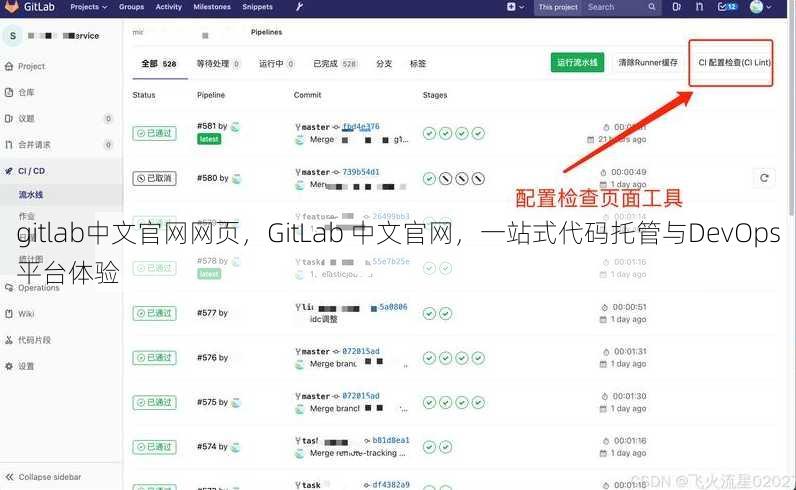Select 流水线 under CI / CD

(30, 194)
